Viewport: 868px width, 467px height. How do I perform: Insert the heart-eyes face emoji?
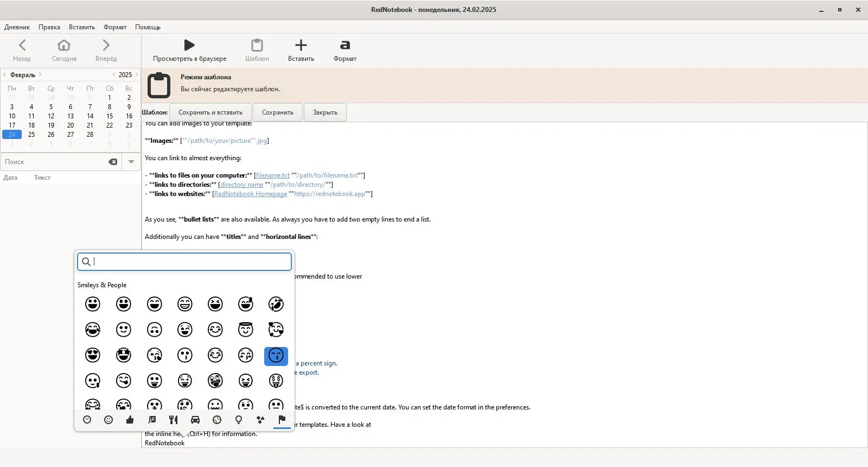point(93,355)
